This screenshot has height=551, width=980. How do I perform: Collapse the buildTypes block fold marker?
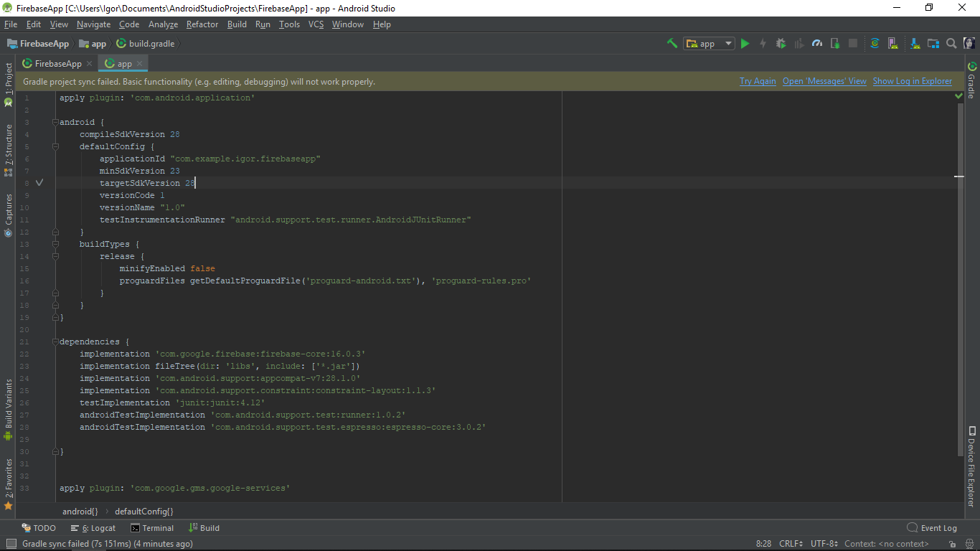[x=56, y=244]
